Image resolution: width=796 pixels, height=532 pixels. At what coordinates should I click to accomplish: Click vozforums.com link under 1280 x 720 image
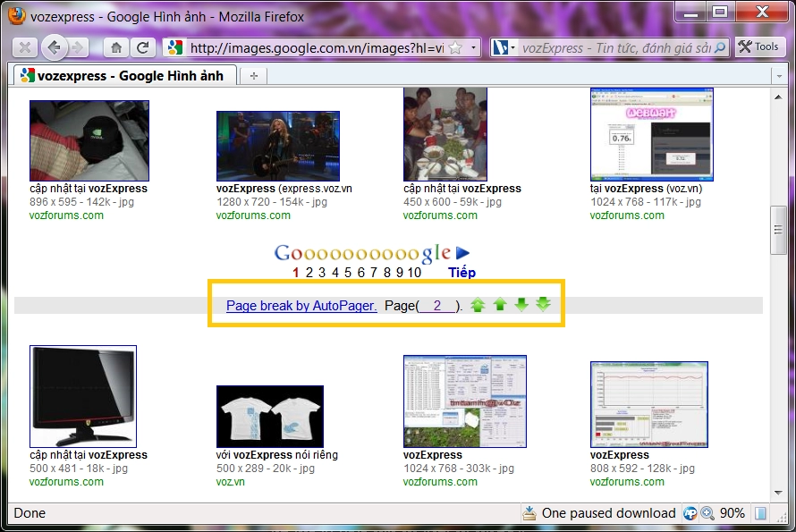[x=253, y=215]
